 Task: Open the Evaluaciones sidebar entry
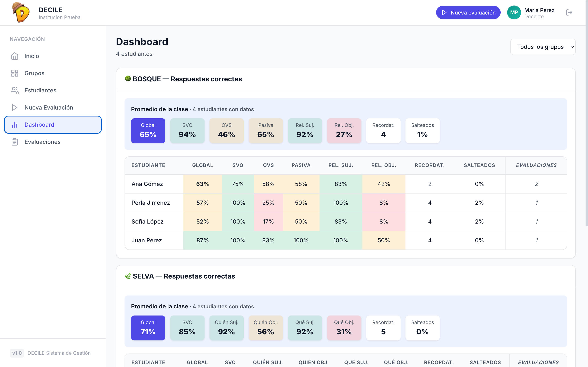pos(53,142)
